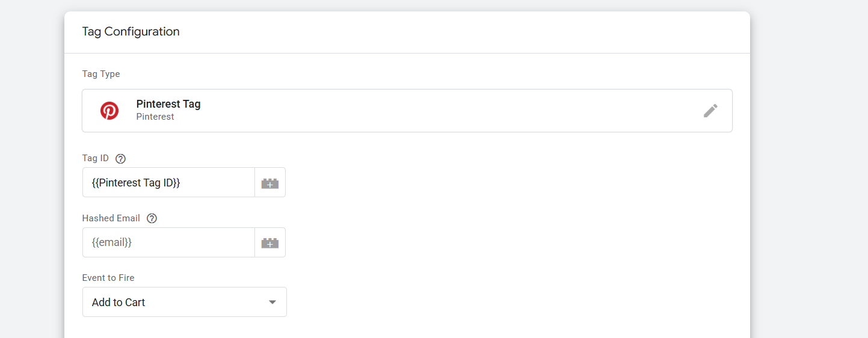This screenshot has width=868, height=338.
Task: Open help tooltip next to Tag ID
Action: [x=120, y=159]
